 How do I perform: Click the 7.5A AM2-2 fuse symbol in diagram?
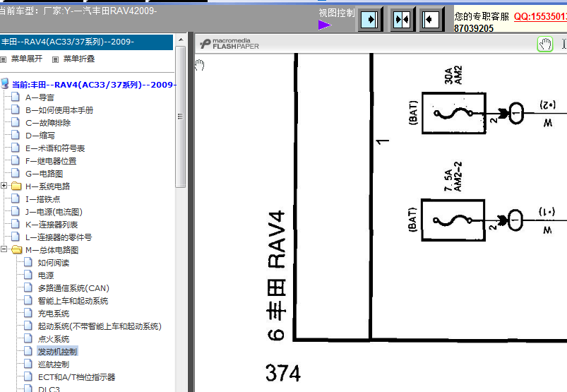(453, 220)
